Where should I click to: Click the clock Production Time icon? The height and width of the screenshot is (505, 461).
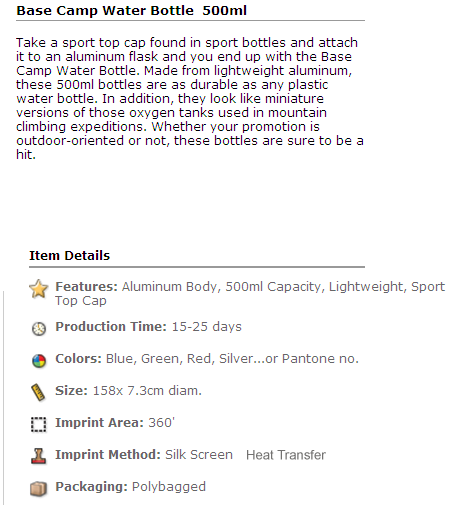[x=39, y=329]
